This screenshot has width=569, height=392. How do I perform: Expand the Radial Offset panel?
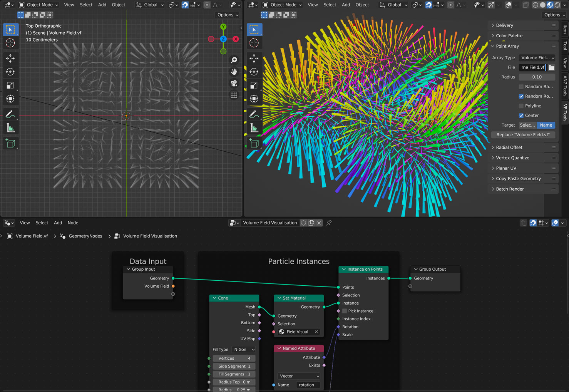coord(509,147)
